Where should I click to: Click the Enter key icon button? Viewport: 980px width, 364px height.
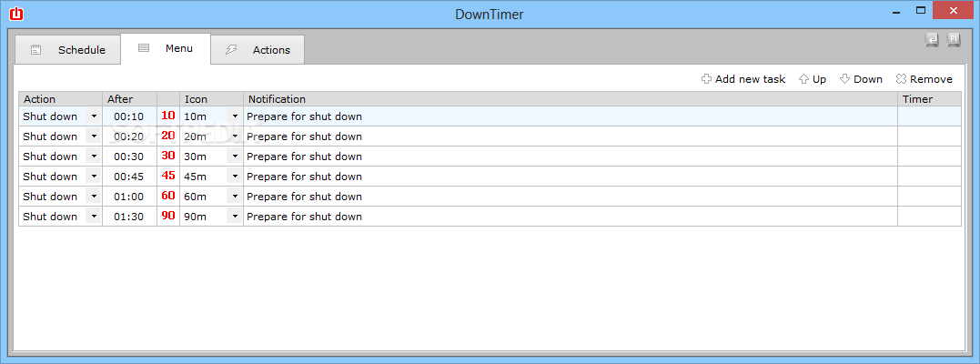[x=931, y=39]
